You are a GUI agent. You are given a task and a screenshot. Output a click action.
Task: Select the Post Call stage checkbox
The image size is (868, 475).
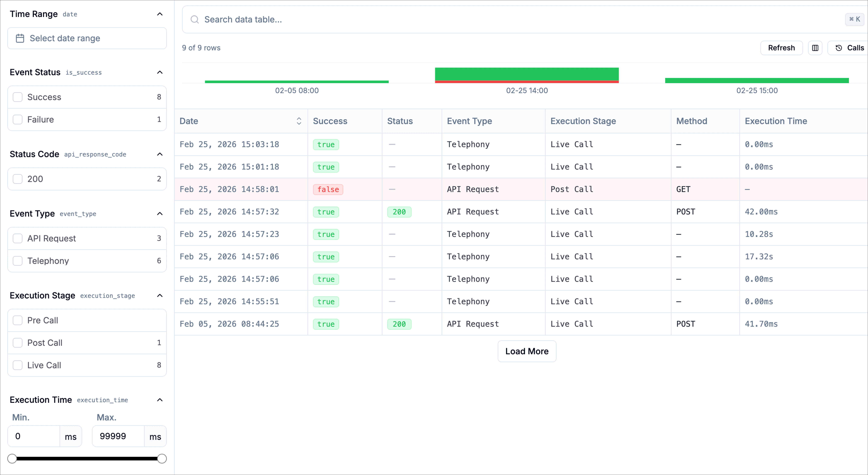coord(18,343)
